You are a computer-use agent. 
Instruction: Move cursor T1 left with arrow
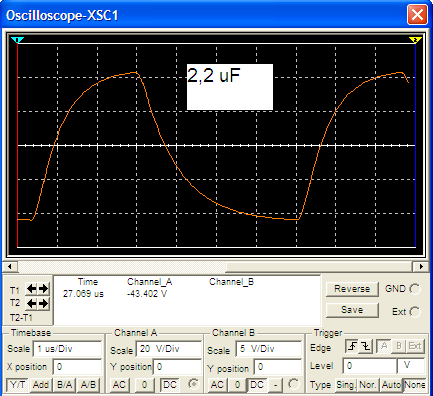[x=31, y=289]
